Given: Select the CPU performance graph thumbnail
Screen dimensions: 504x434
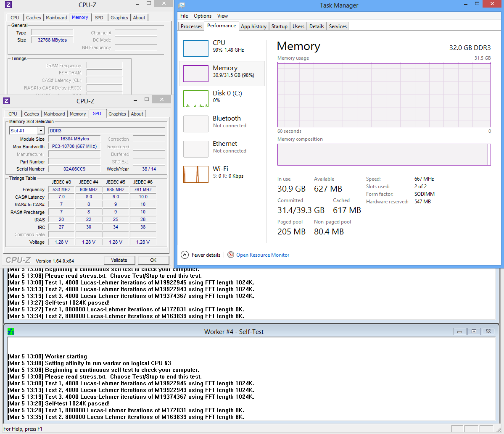Looking at the screenshot, I should tap(196, 48).
